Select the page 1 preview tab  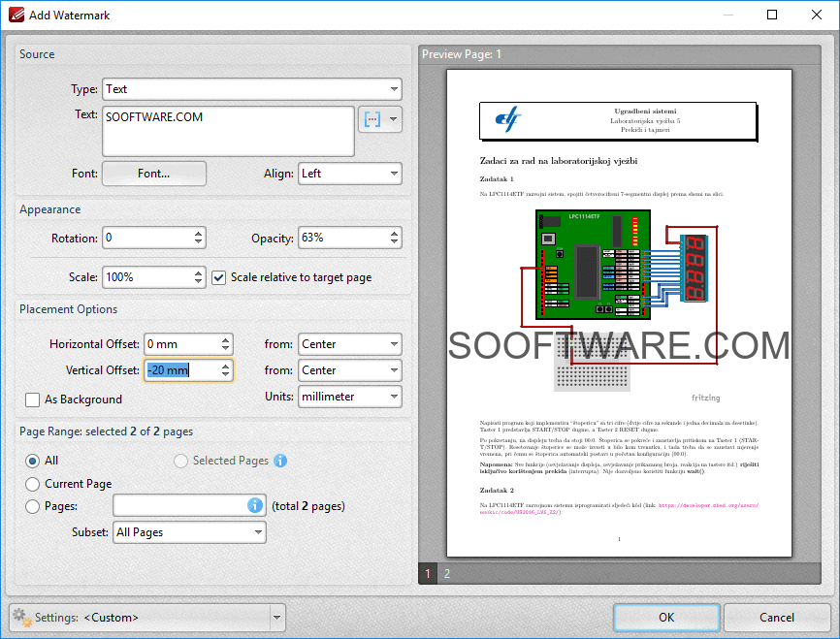[x=427, y=573]
